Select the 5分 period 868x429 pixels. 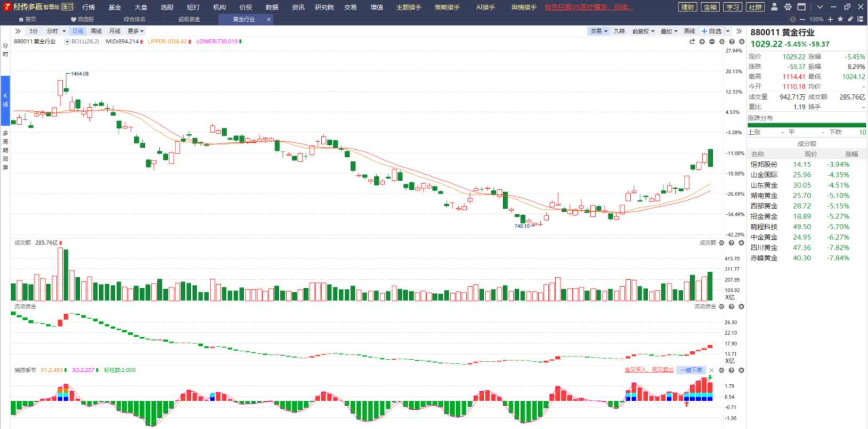[x=34, y=31]
